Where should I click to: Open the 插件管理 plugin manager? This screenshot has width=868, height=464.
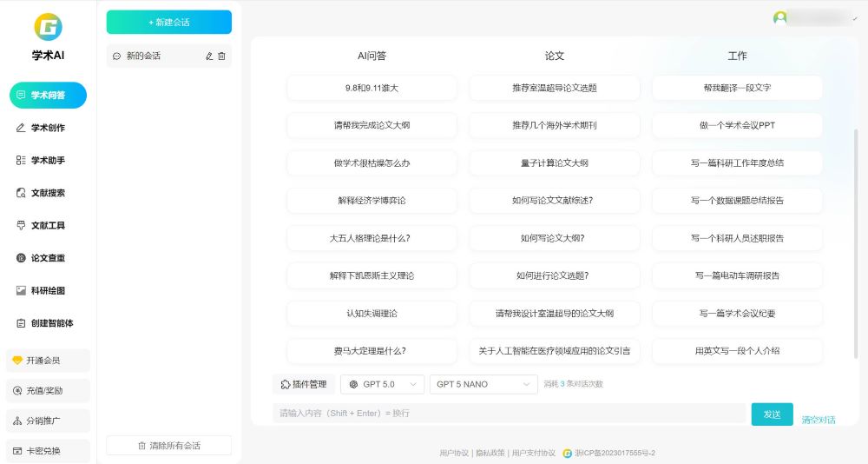[304, 384]
